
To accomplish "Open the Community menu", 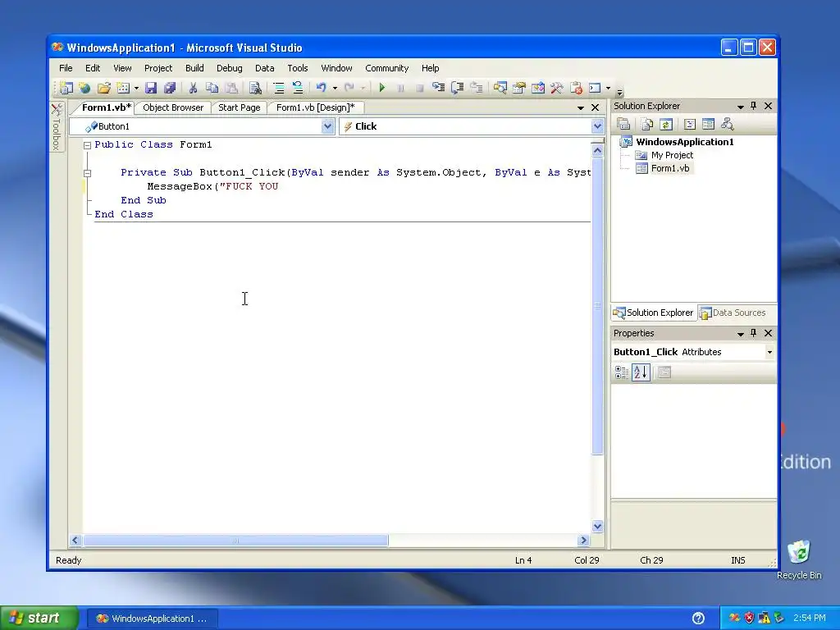I will tap(387, 68).
